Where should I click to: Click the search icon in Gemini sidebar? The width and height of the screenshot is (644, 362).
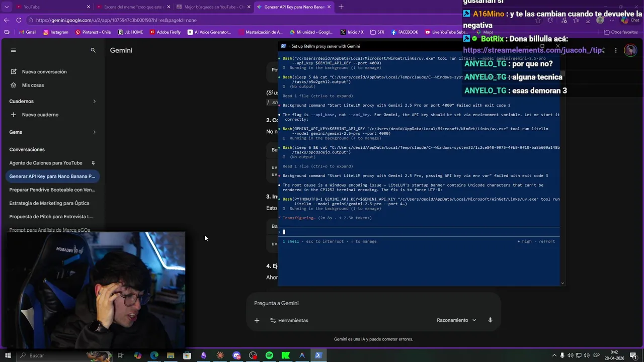click(x=93, y=50)
